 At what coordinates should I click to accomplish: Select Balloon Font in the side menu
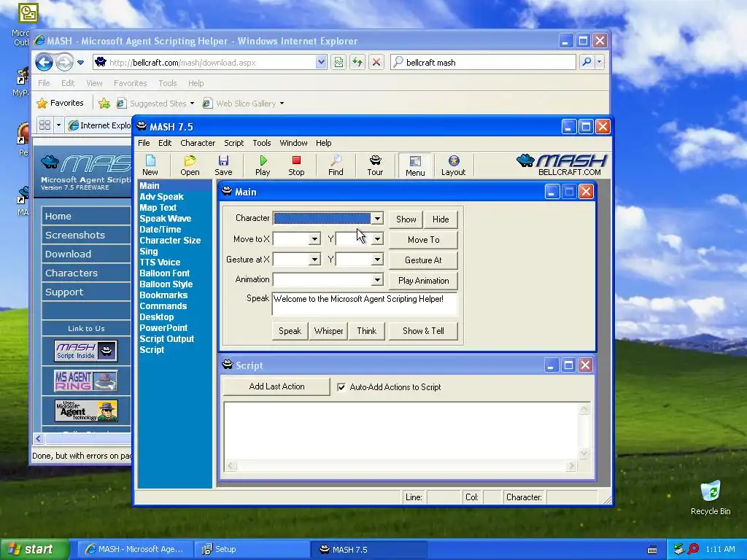165,273
